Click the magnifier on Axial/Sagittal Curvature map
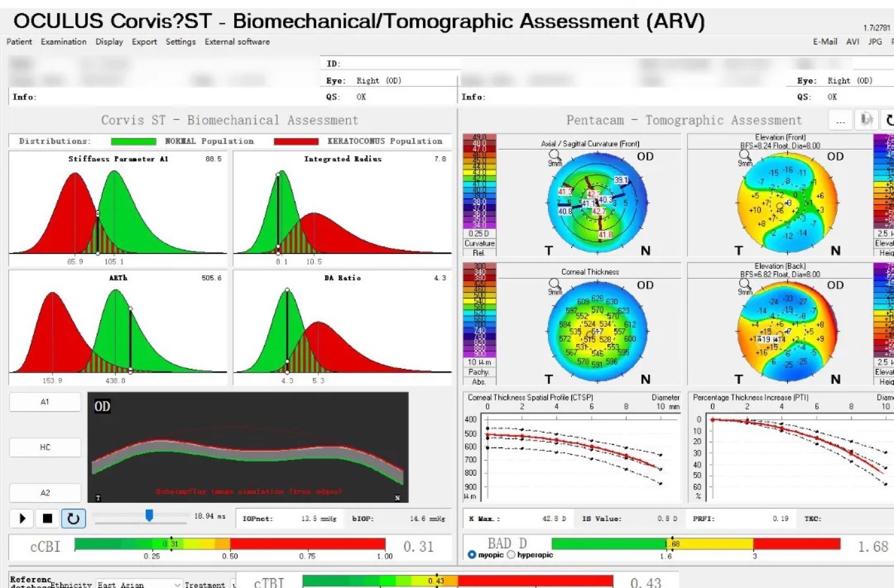The height and width of the screenshot is (588, 894). [554, 155]
